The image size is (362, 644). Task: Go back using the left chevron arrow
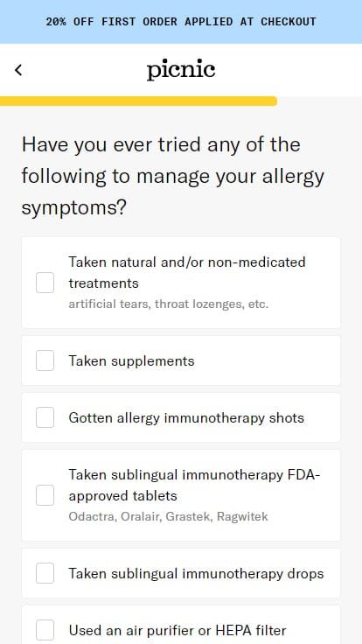(x=18, y=70)
